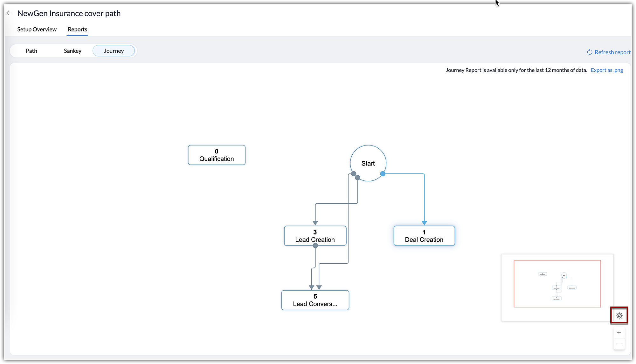Select the Qualification node
Screen dimensions: 636x364
pyautogui.click(x=217, y=155)
